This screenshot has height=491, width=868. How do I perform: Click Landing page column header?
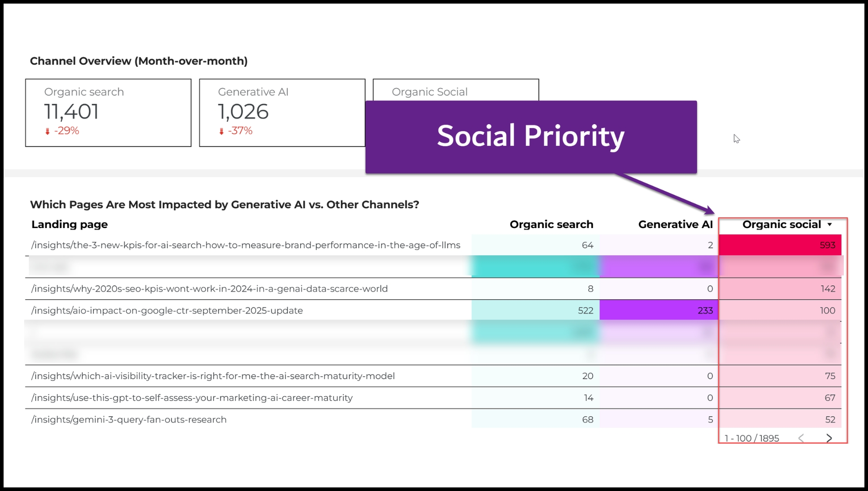pyautogui.click(x=69, y=224)
